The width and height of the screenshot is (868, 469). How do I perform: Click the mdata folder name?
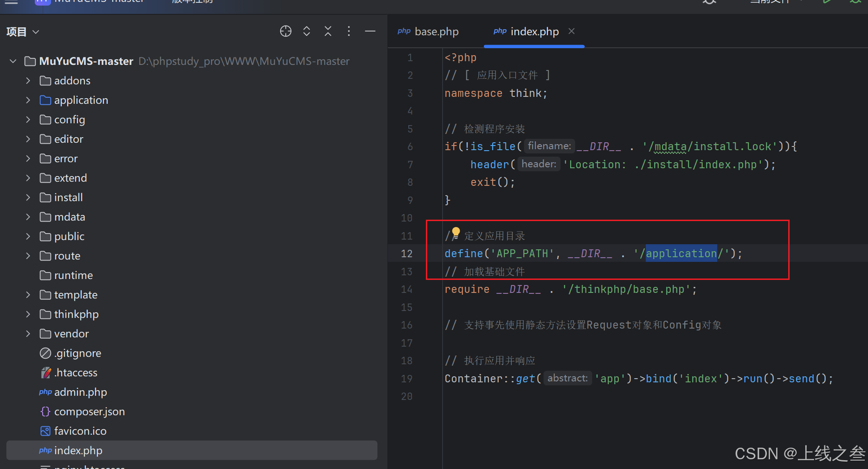[70, 217]
